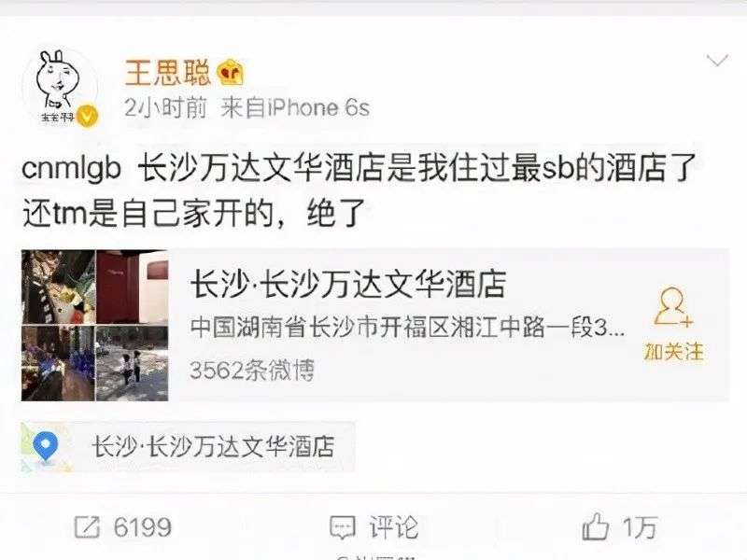
Task: Tap the repost share icon
Action: click(x=87, y=527)
